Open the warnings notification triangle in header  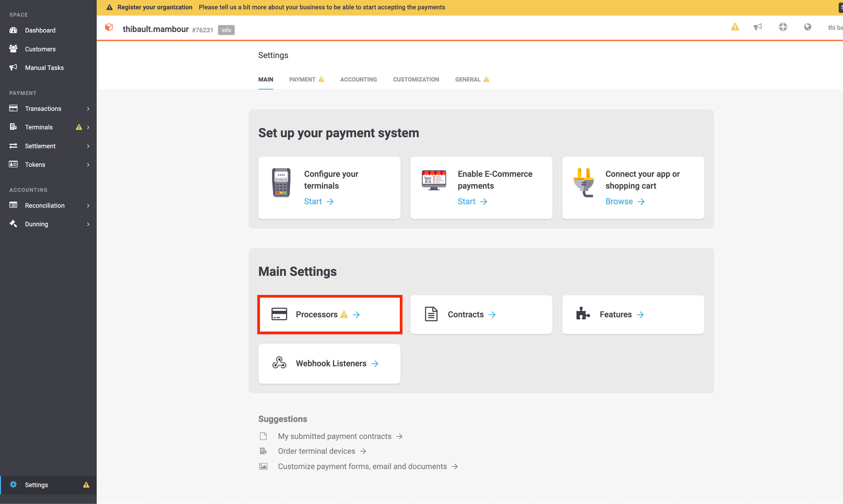point(735,27)
